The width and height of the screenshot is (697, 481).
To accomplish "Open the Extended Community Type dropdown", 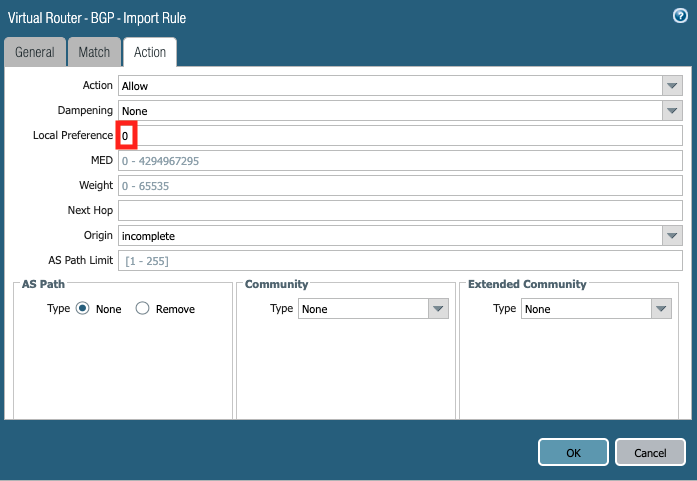I will coord(596,309).
